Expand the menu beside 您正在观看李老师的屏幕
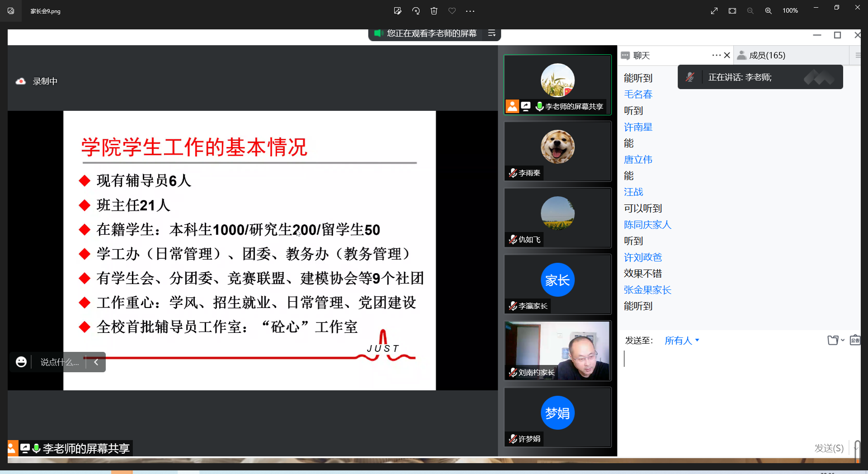 coord(492,33)
